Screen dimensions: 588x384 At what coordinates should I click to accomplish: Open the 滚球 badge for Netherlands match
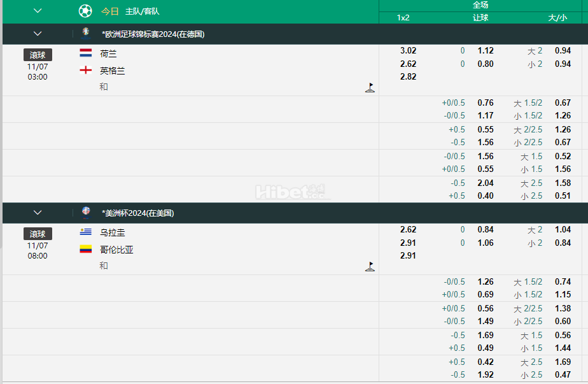pos(38,55)
